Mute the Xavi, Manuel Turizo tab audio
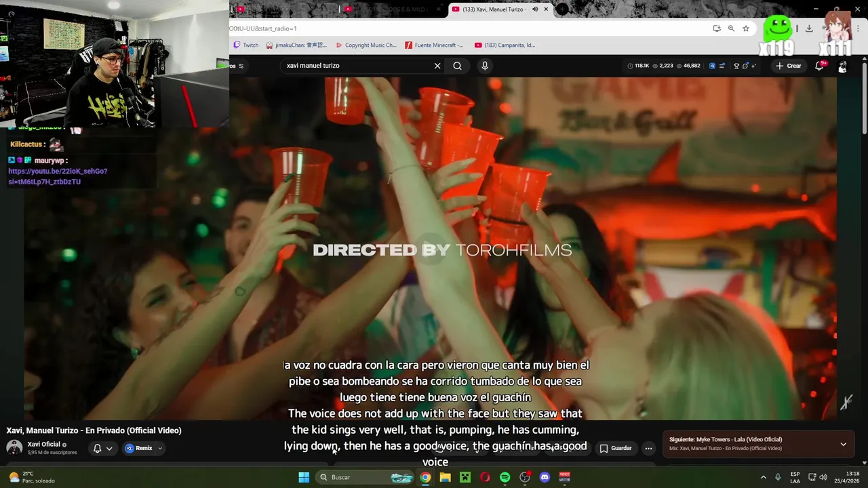The image size is (868, 488). [535, 9]
